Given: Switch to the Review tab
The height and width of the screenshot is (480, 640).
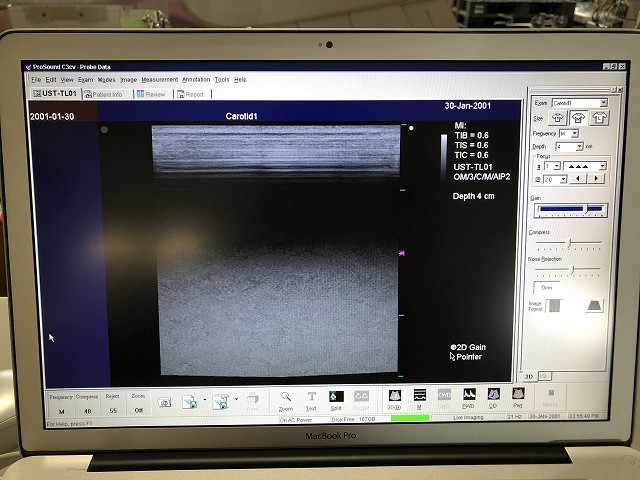Looking at the screenshot, I should [154, 94].
